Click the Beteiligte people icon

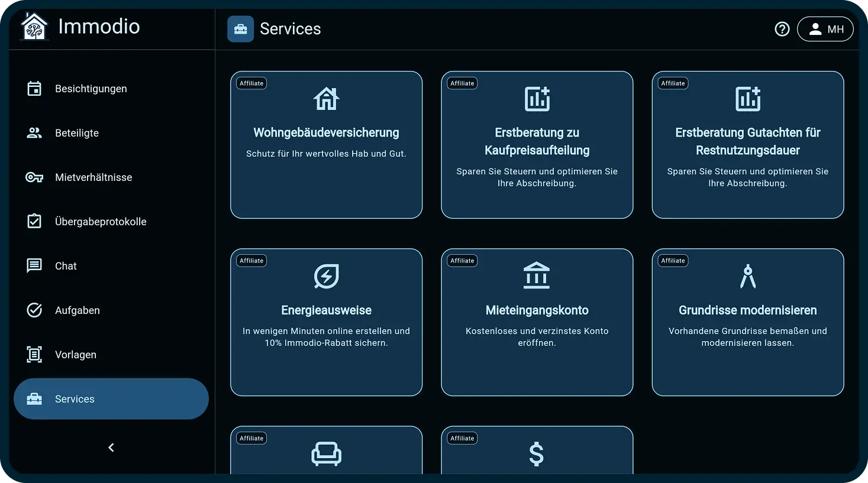tap(34, 133)
